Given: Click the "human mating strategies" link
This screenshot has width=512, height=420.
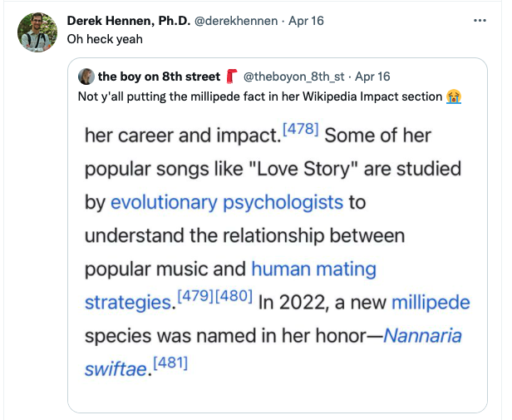Looking at the screenshot, I should click(313, 269).
